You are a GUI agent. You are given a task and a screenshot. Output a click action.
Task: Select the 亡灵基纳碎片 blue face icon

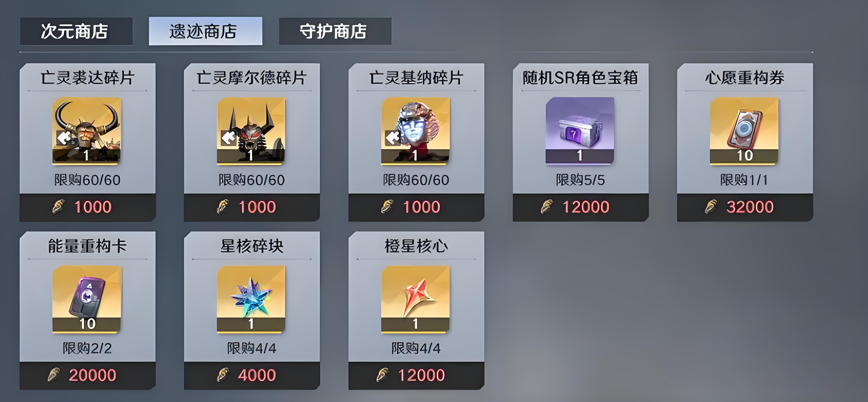[x=415, y=131]
